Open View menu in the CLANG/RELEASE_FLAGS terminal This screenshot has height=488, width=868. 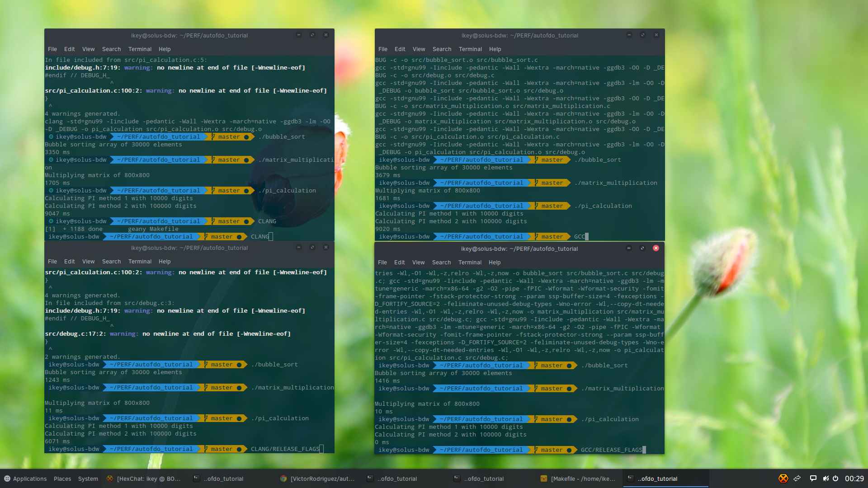88,262
